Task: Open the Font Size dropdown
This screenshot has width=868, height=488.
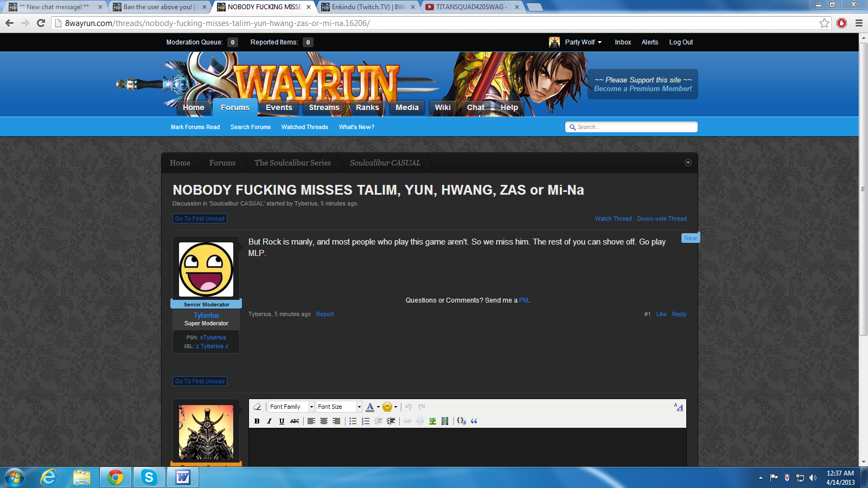Action: tap(339, 407)
